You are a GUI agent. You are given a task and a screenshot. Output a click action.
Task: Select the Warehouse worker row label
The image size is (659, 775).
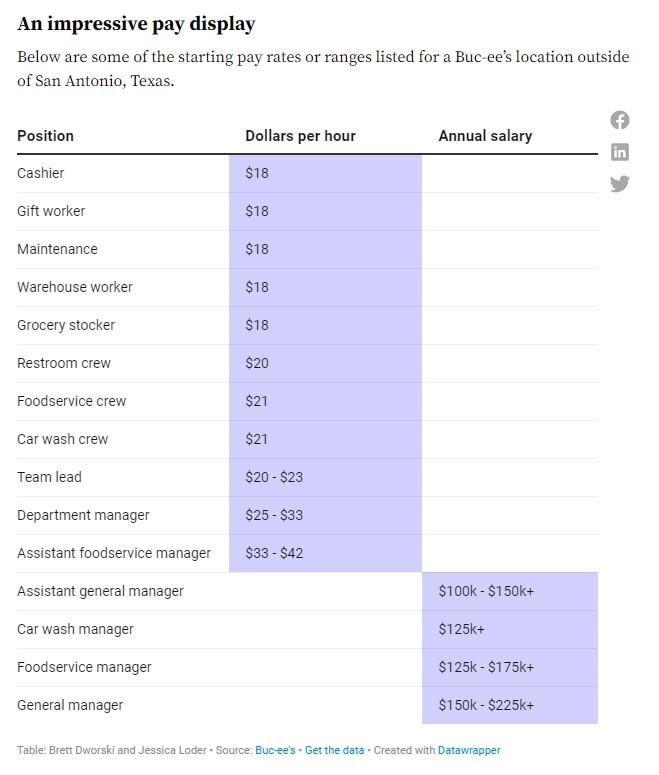[x=75, y=287]
